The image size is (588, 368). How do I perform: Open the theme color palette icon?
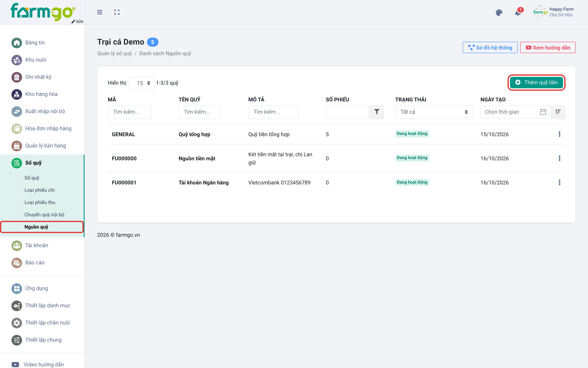(x=499, y=13)
